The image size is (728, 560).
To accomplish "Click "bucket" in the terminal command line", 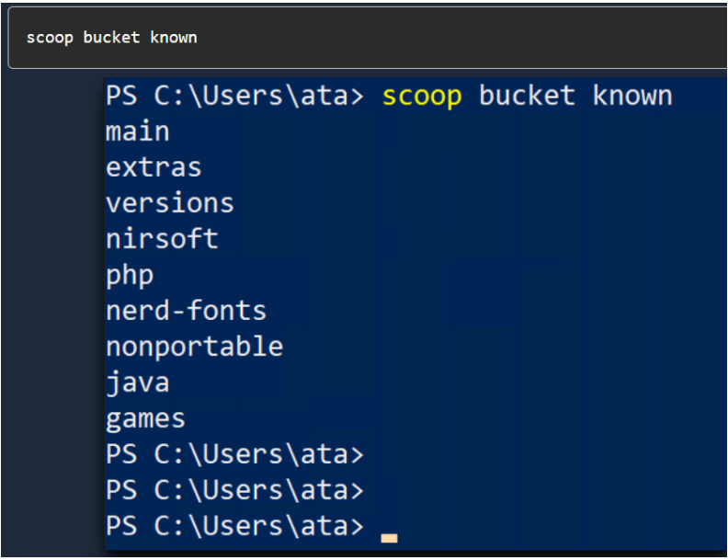I will pos(527,96).
